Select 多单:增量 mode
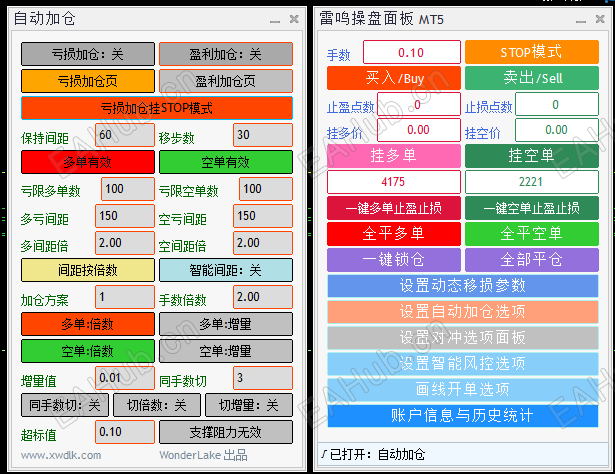This screenshot has width=615, height=474. [x=226, y=324]
